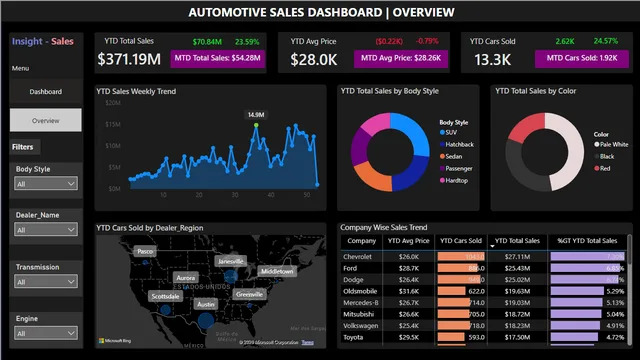Click the $371.19M YTD Total Sales value
The height and width of the screenshot is (360, 640).
(129, 59)
